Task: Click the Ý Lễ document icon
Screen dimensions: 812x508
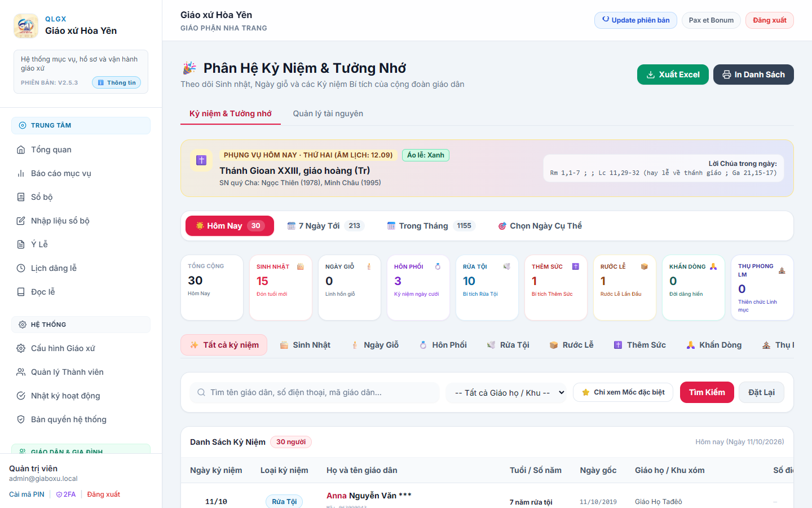Action: coord(21,244)
